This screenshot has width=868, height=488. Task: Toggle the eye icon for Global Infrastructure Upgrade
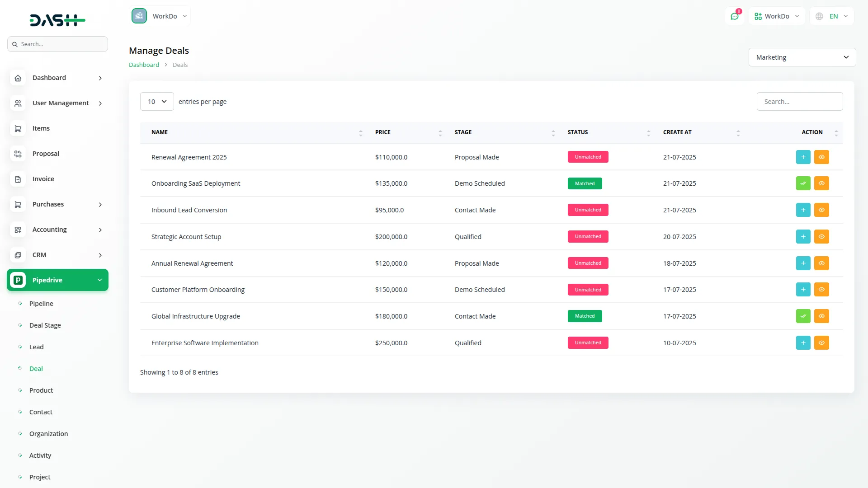coord(821,316)
